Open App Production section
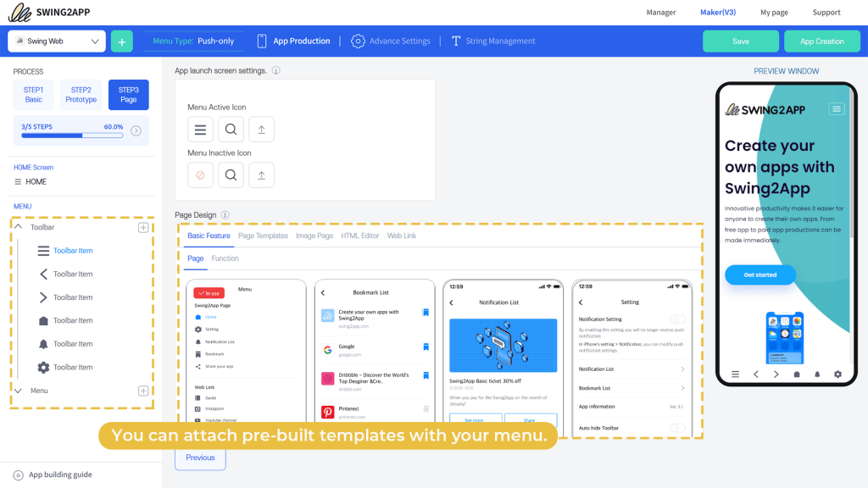868x488 pixels. click(x=293, y=41)
